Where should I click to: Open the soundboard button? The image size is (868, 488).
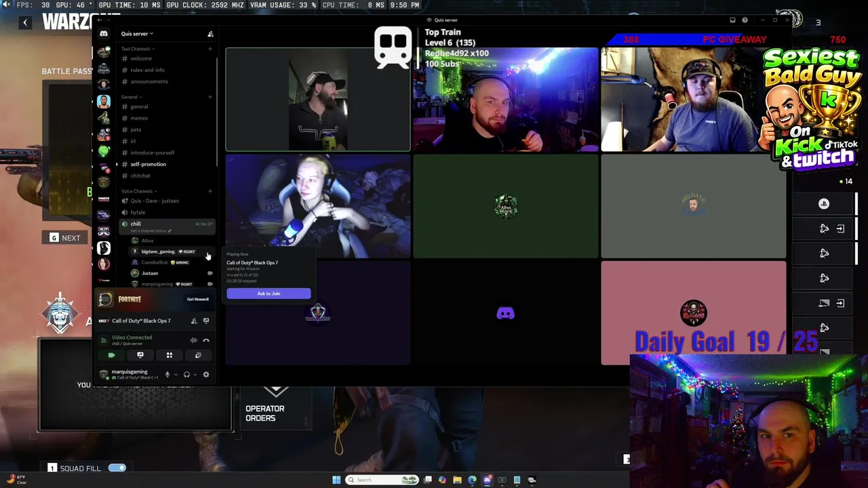click(x=198, y=355)
